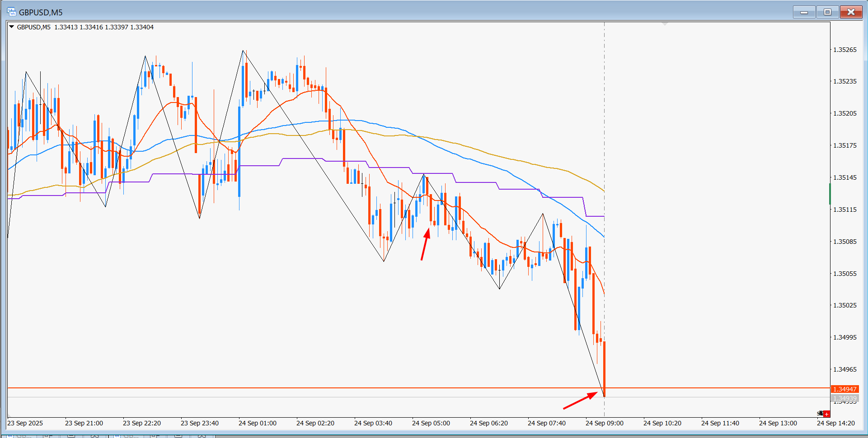
Task: Click the 24 Sep 14:20 time label
Action: click(836, 423)
